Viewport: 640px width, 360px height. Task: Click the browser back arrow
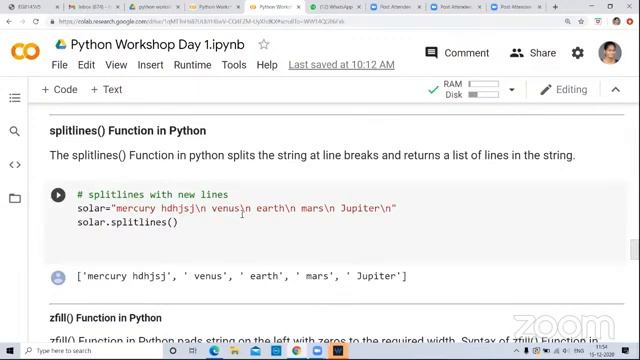pyautogui.click(x=9, y=22)
